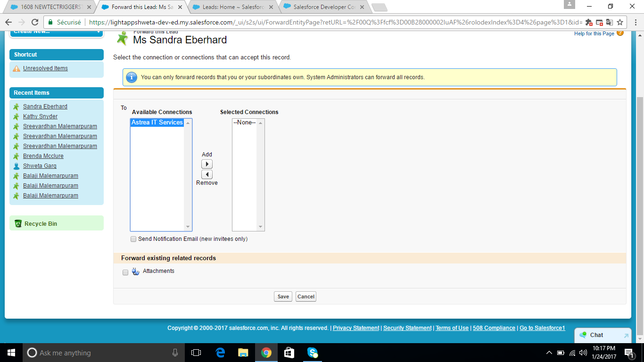The height and width of the screenshot is (362, 644).
Task: Click the volume speaker tray icon
Action: (583, 353)
